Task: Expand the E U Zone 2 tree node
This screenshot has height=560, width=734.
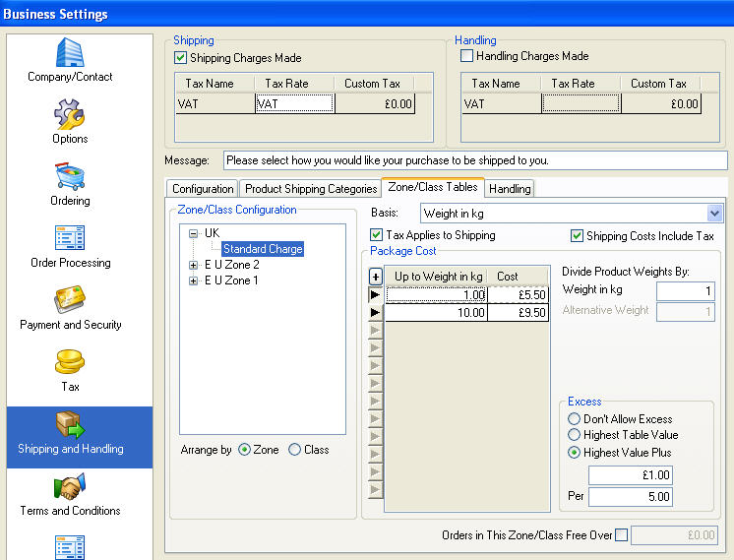Action: (194, 266)
